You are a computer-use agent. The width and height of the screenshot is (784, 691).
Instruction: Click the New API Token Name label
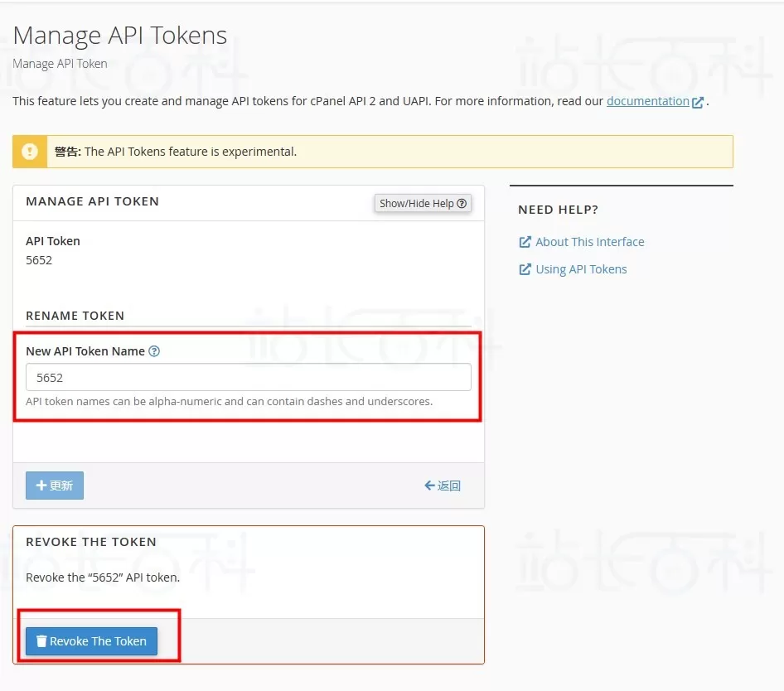[x=85, y=351]
